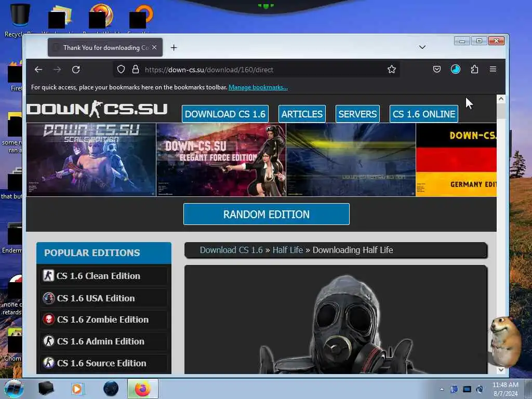Viewport: 532px width, 399px height.
Task: Click the Windows Start orb
Action: click(x=14, y=389)
